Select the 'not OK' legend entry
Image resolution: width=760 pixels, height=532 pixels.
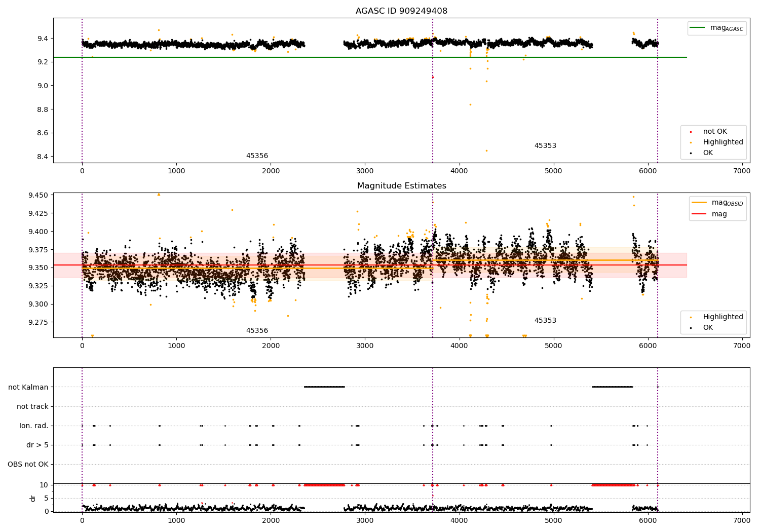[x=715, y=132]
